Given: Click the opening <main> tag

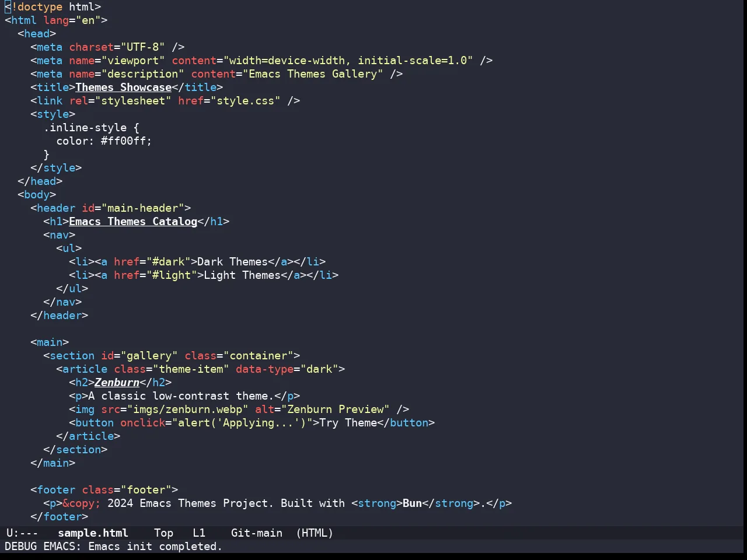Looking at the screenshot, I should click(50, 342).
